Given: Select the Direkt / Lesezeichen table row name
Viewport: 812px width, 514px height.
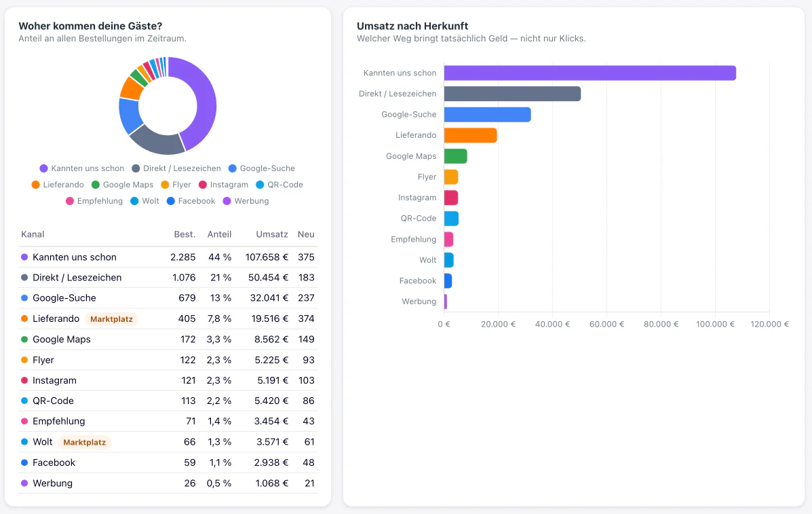Looking at the screenshot, I should tap(77, 278).
